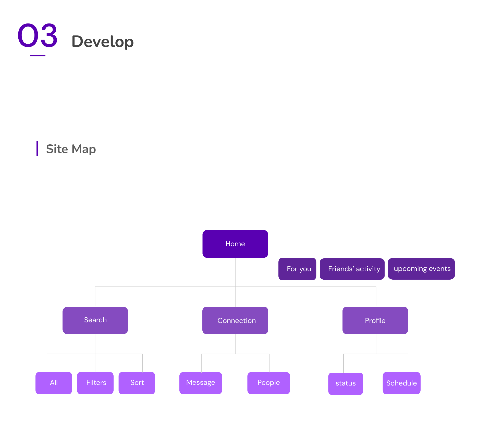Image resolution: width=490 pixels, height=448 pixels.
Task: Select the status box under Profile
Action: 346,383
